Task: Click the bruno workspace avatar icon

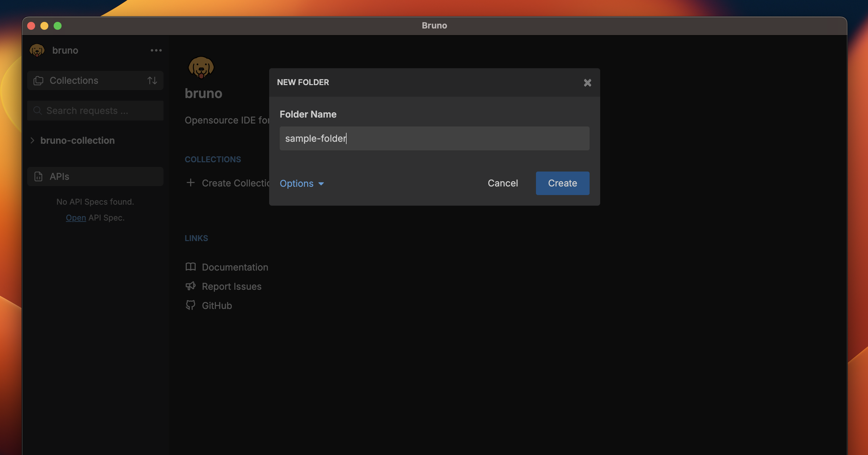Action: pos(37,50)
